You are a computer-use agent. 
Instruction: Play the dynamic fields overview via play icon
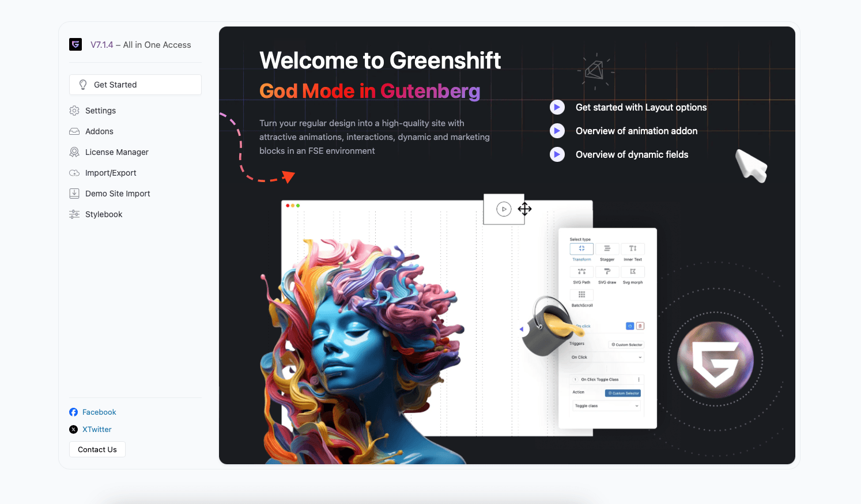click(557, 154)
